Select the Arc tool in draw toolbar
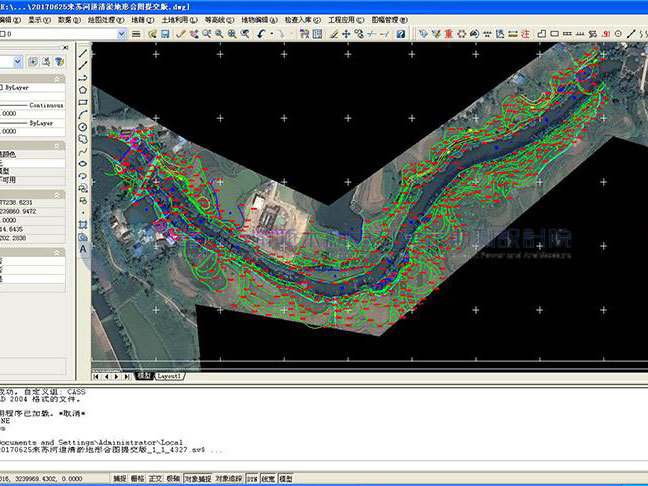 click(83, 114)
